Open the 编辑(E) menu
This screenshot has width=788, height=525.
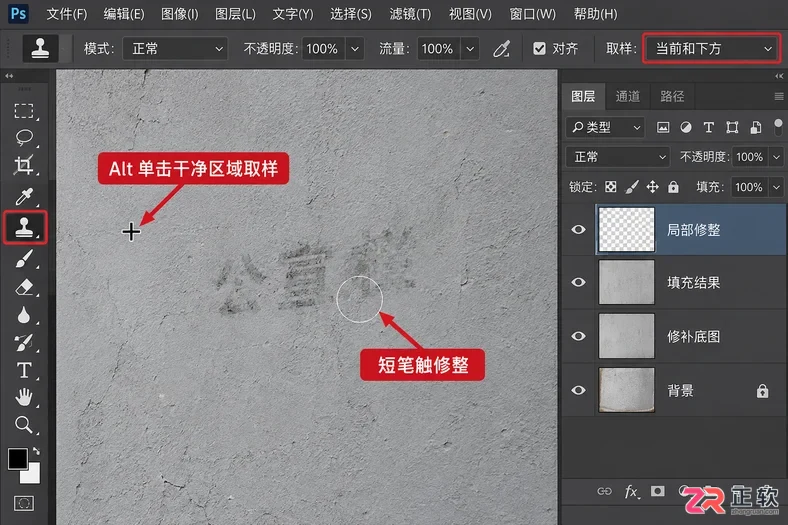pyautogui.click(x=124, y=14)
